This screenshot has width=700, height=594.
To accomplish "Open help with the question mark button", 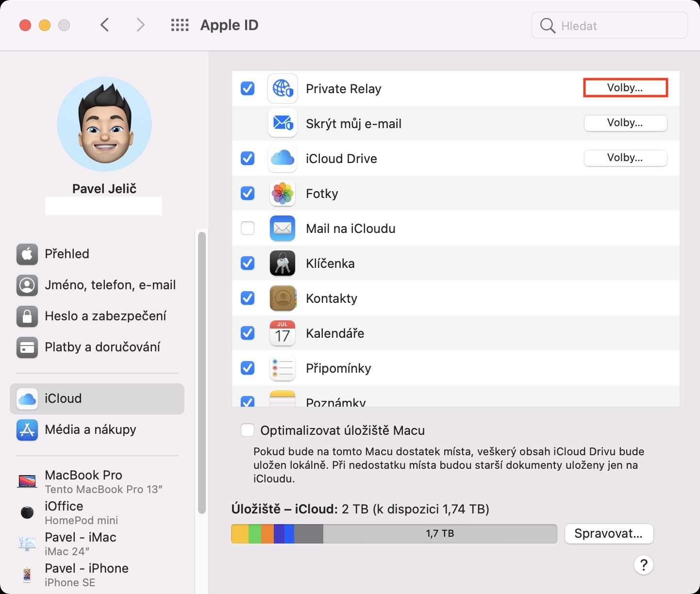I will (x=644, y=565).
